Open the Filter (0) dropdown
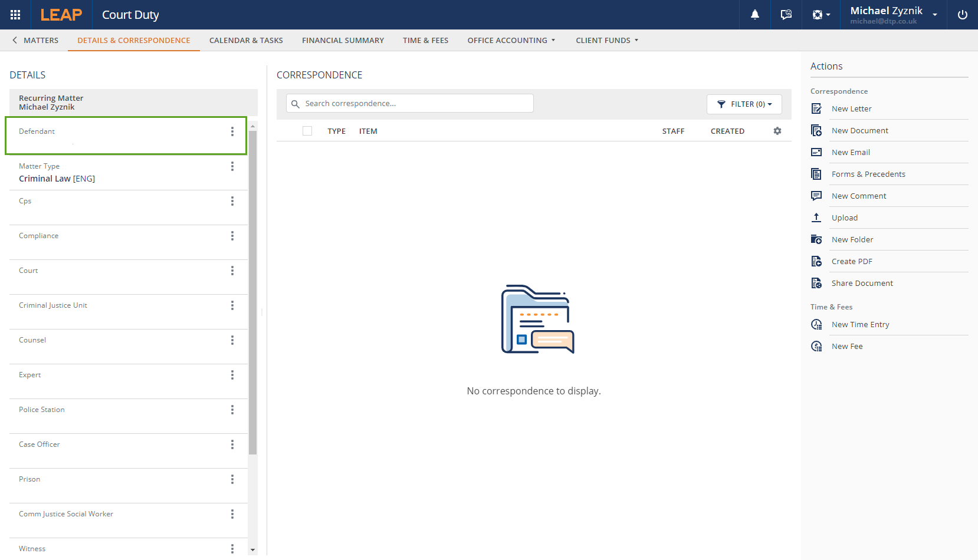The image size is (978, 560). [x=744, y=104]
